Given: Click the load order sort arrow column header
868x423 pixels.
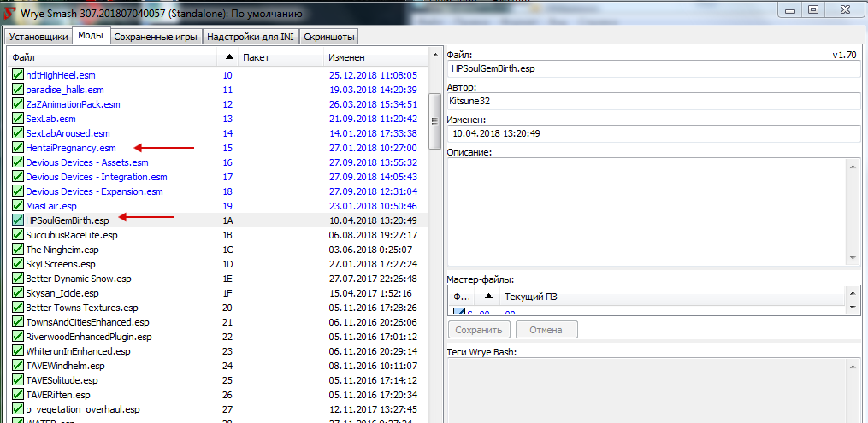Looking at the screenshot, I should [228, 57].
